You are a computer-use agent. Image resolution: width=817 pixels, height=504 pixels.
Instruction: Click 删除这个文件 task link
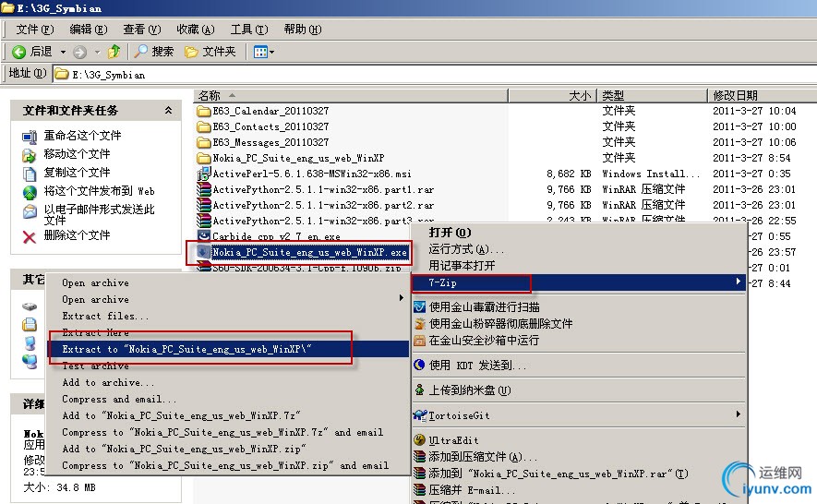coord(78,235)
